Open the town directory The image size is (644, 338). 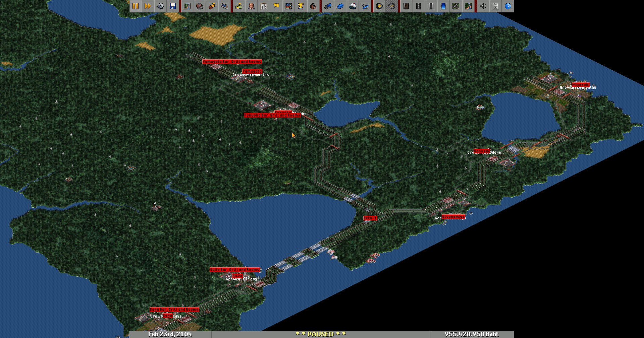tap(200, 6)
